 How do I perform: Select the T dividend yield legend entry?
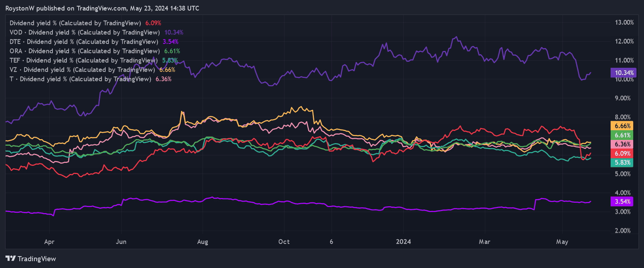click(80, 79)
